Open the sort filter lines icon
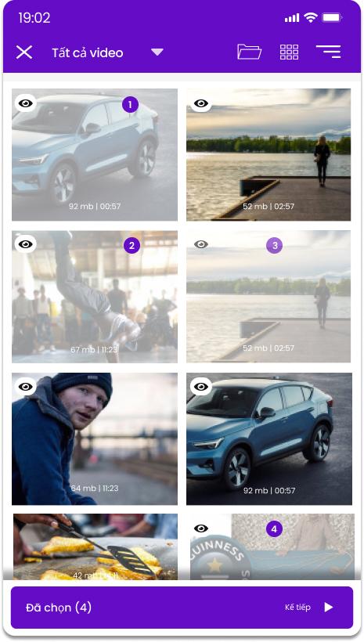 328,52
